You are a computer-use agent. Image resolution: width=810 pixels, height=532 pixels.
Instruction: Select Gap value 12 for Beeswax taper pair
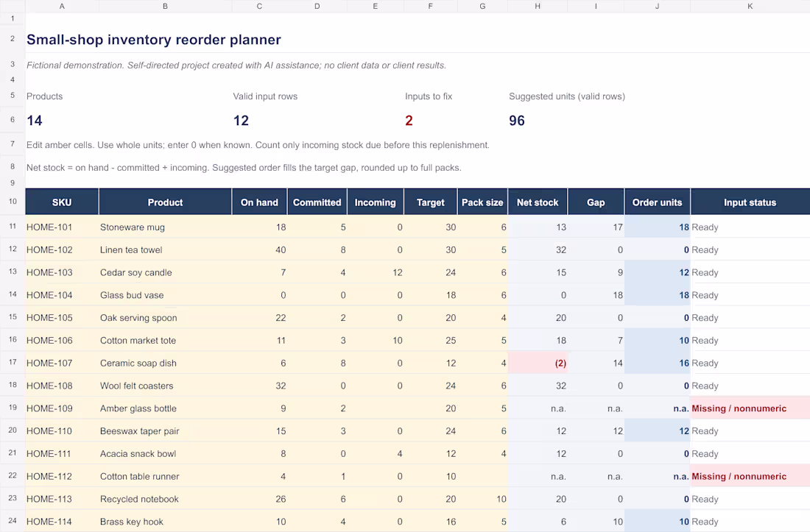click(596, 431)
